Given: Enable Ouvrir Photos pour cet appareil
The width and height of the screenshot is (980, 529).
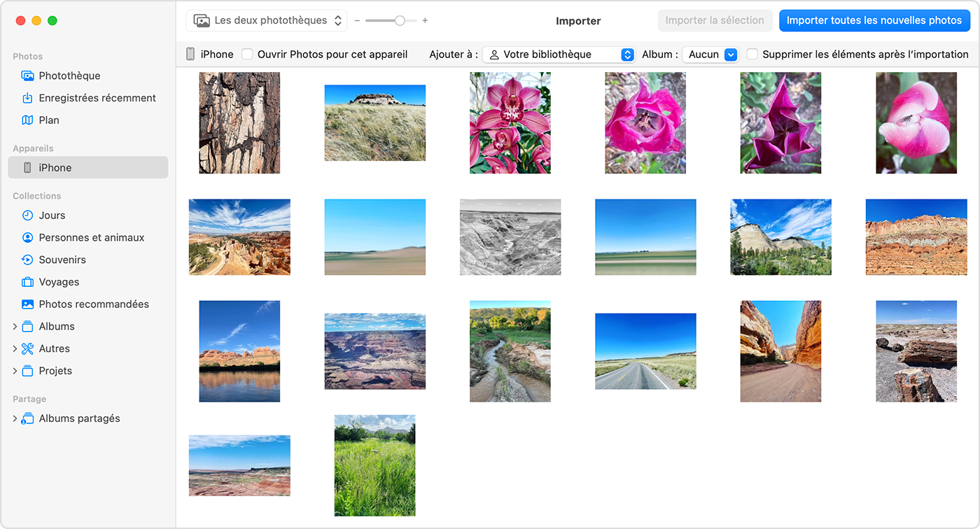Looking at the screenshot, I should (x=247, y=53).
